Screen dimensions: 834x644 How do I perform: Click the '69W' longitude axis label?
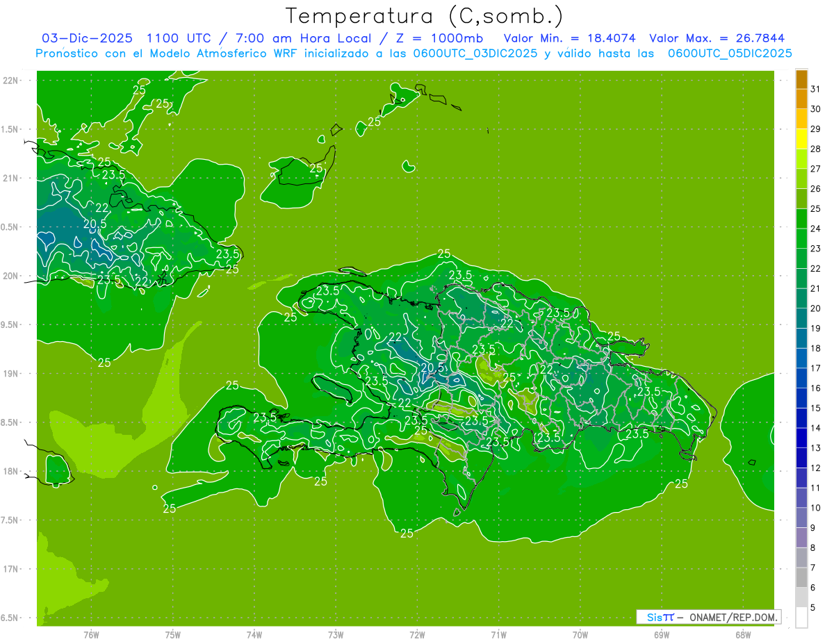coord(662,635)
